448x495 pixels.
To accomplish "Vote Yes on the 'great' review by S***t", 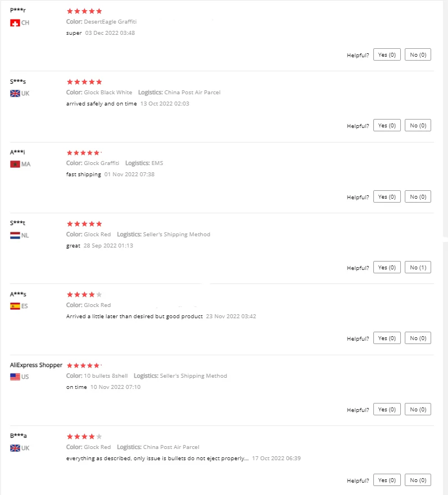I will tap(387, 268).
